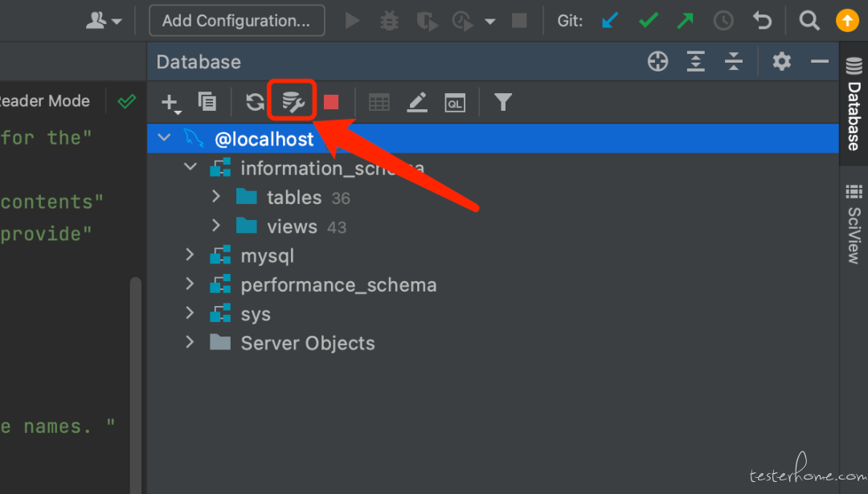Screen dimensions: 868x494
Task: Show Git history clock icon
Action: (723, 21)
